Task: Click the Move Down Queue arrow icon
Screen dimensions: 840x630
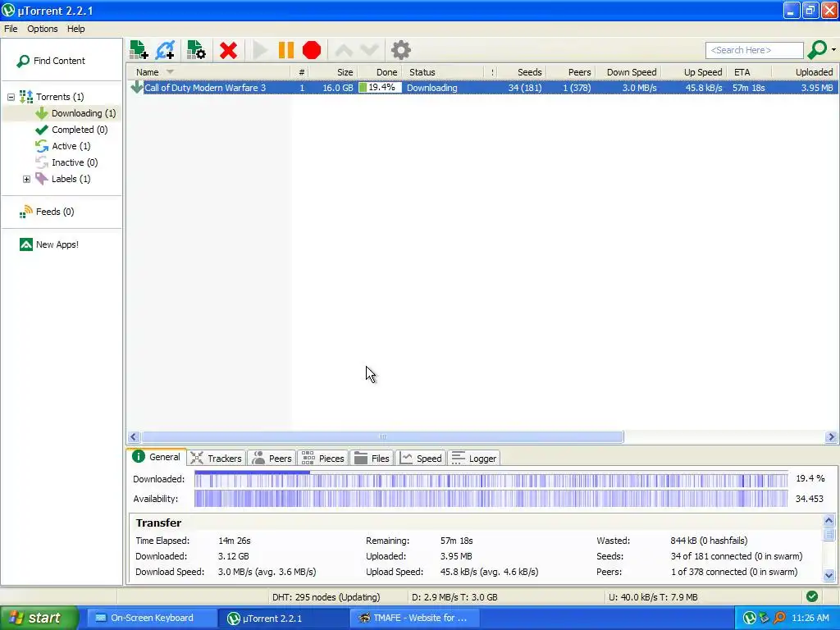Action: pyautogui.click(x=370, y=50)
